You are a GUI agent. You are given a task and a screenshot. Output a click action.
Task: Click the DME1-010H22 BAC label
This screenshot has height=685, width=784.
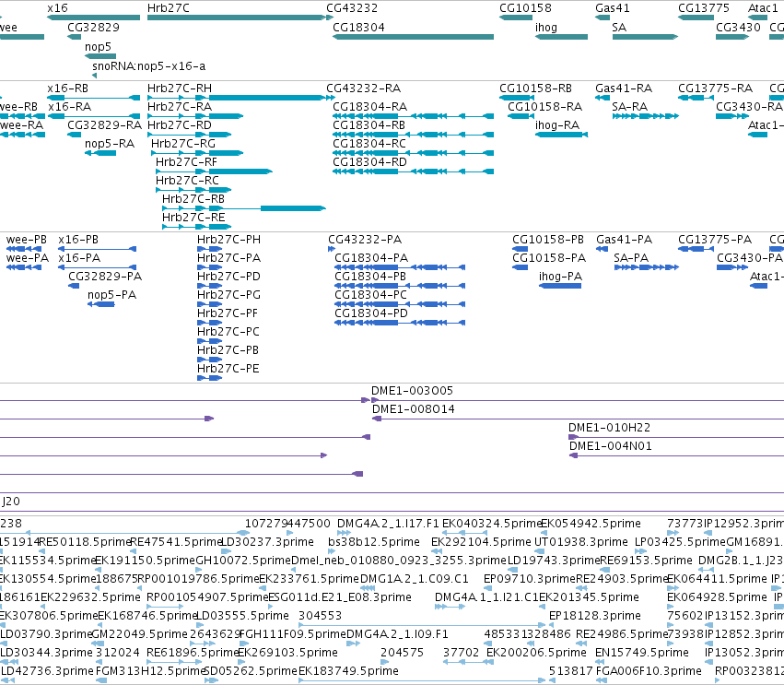[x=610, y=428]
